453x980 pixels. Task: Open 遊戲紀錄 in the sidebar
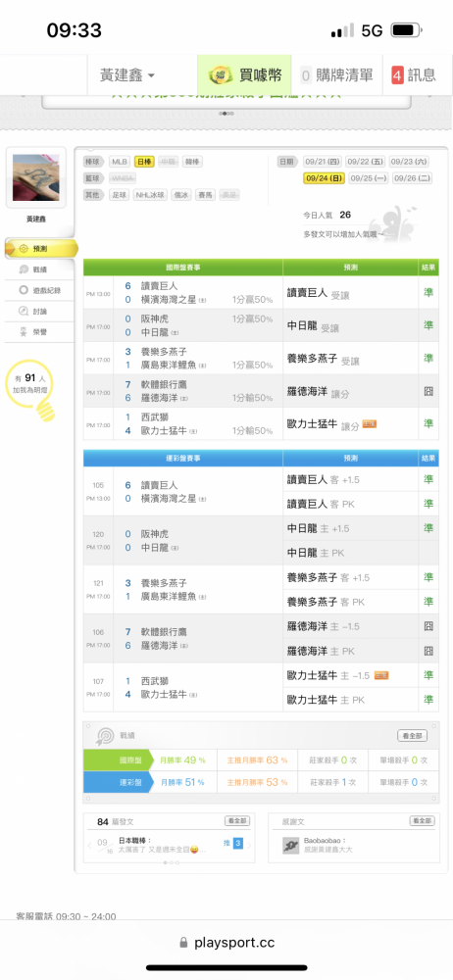click(40, 290)
